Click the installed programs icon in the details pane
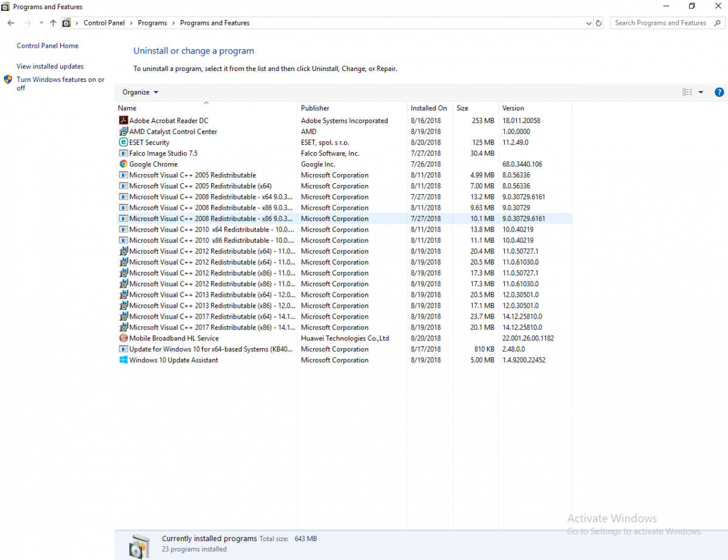Screen dimensions: 728x560 [x=140, y=546]
